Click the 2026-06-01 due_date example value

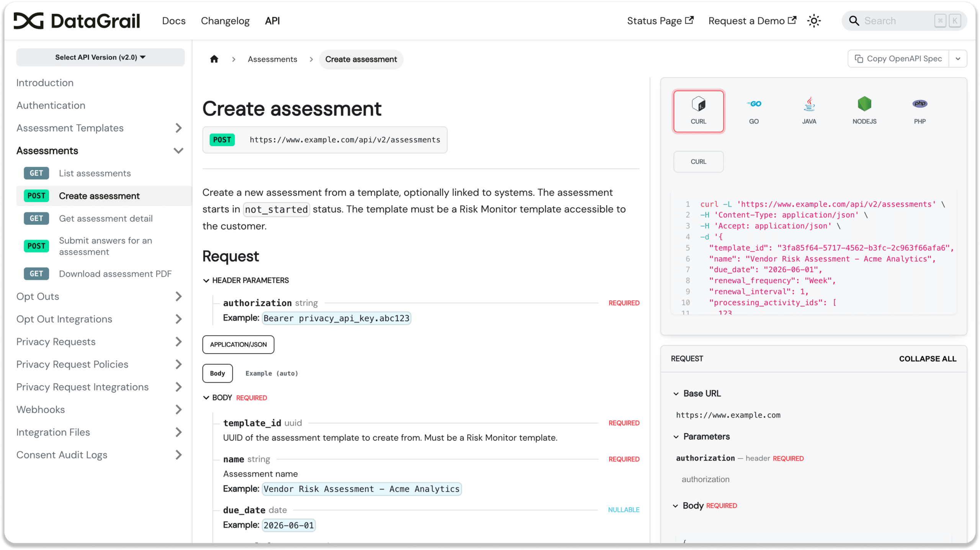coord(289,525)
